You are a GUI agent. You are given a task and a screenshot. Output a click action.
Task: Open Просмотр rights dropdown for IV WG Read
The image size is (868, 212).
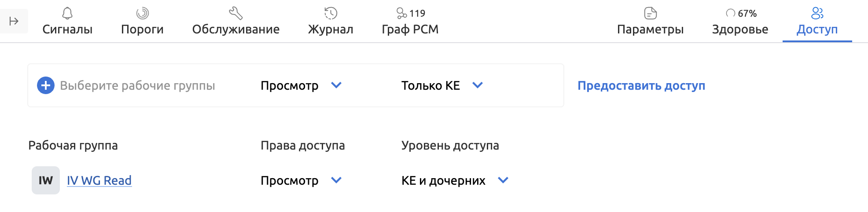(301, 180)
